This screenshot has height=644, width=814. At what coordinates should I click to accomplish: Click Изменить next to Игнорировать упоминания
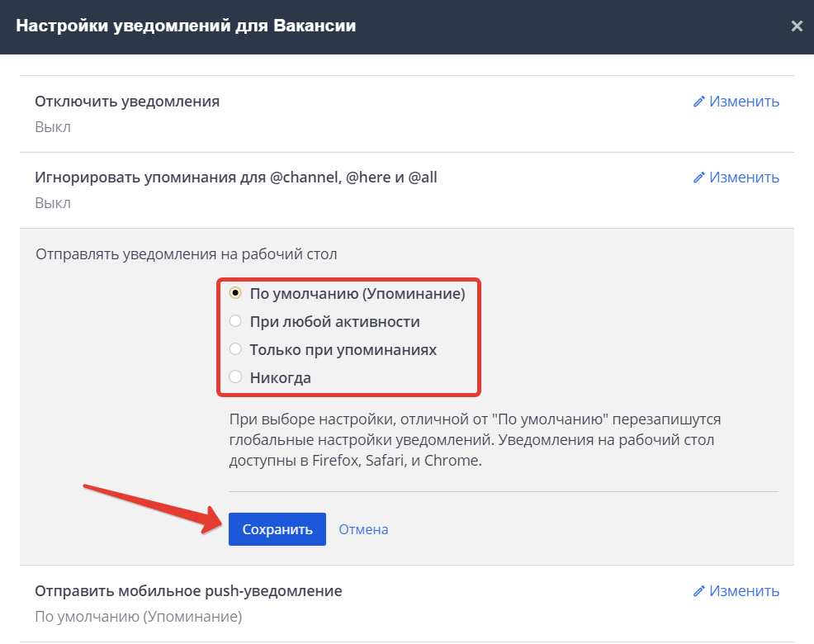pos(742,177)
